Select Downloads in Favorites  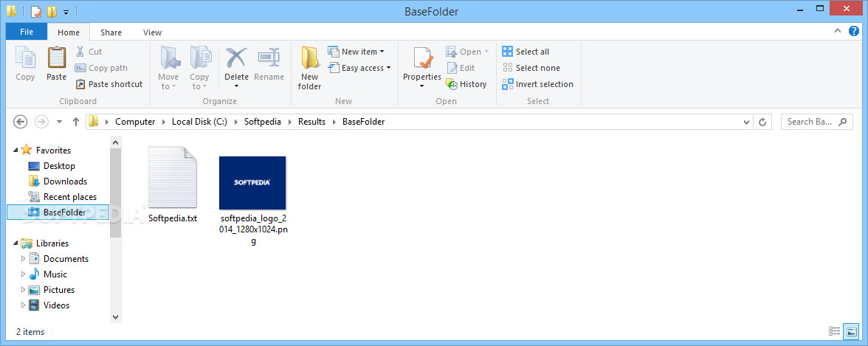65,181
